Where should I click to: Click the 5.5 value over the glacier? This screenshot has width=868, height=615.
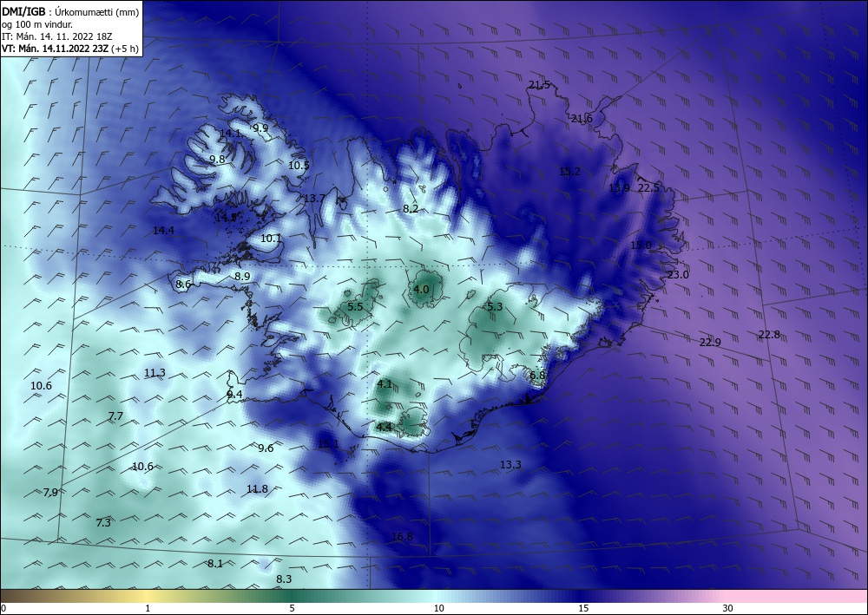click(355, 306)
